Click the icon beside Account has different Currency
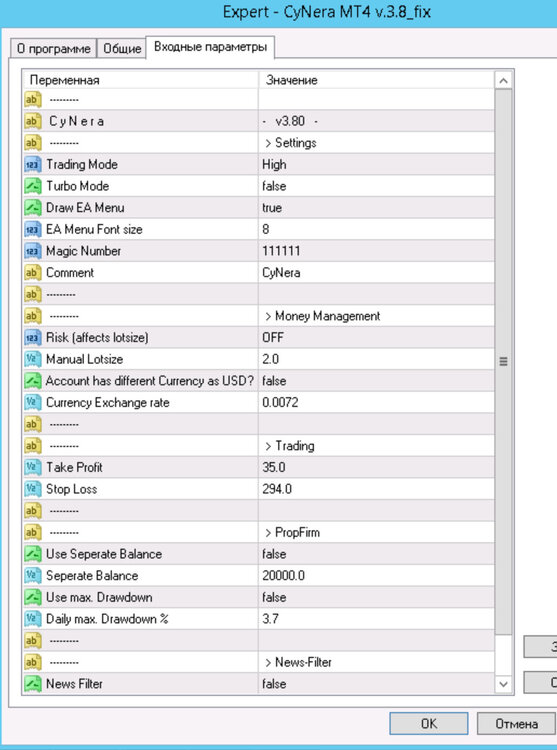Viewport: 557px width, 750px height. point(33,381)
